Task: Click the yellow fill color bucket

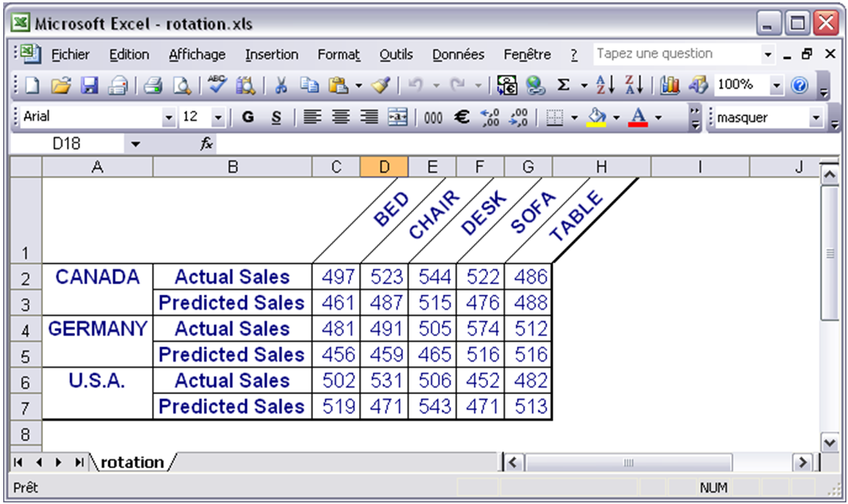Action: (596, 118)
